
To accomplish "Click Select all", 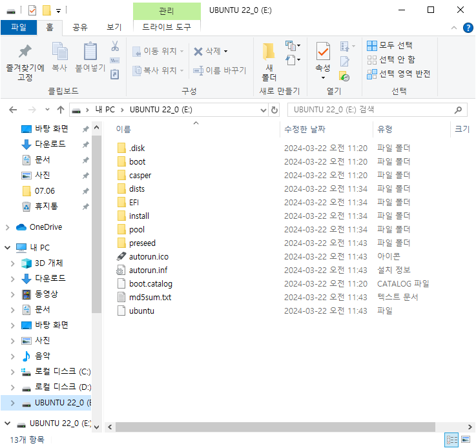I will tap(389, 45).
